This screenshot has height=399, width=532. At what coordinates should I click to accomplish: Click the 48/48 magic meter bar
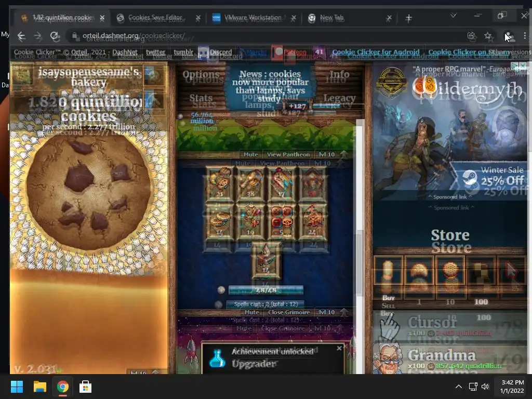[265, 290]
